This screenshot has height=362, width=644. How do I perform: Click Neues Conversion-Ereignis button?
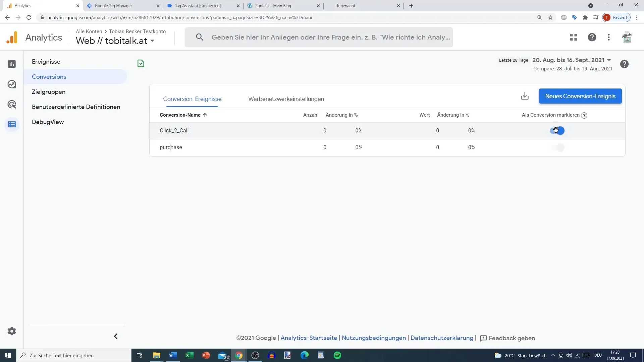pos(580,96)
